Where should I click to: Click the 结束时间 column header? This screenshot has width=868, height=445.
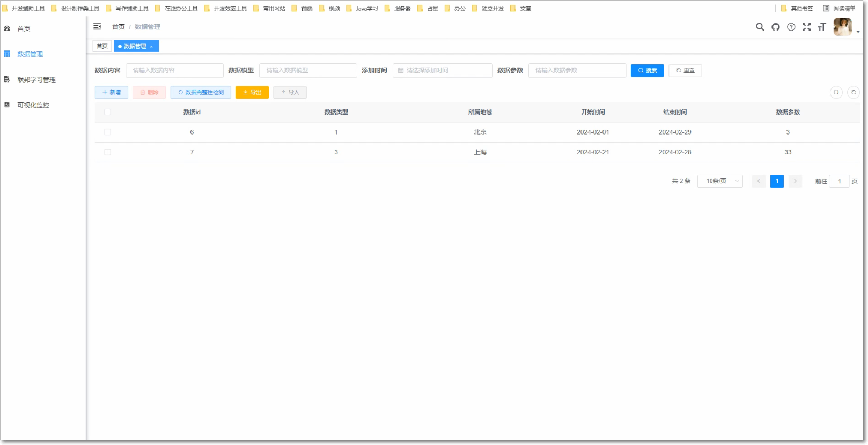[x=675, y=112]
